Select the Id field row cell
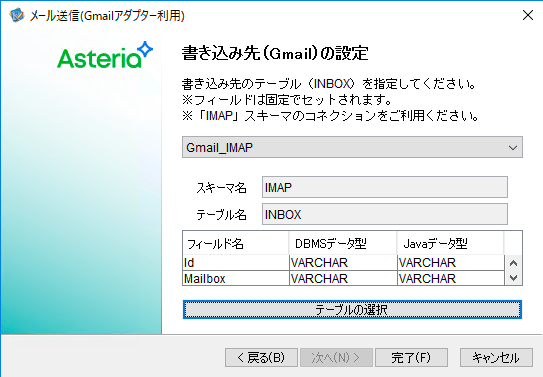 (235, 263)
